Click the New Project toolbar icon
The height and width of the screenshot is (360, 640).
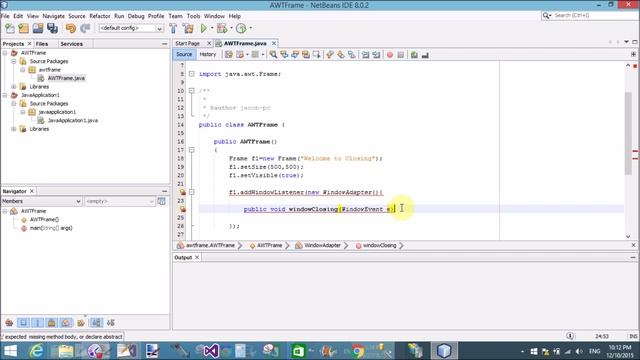[24, 28]
